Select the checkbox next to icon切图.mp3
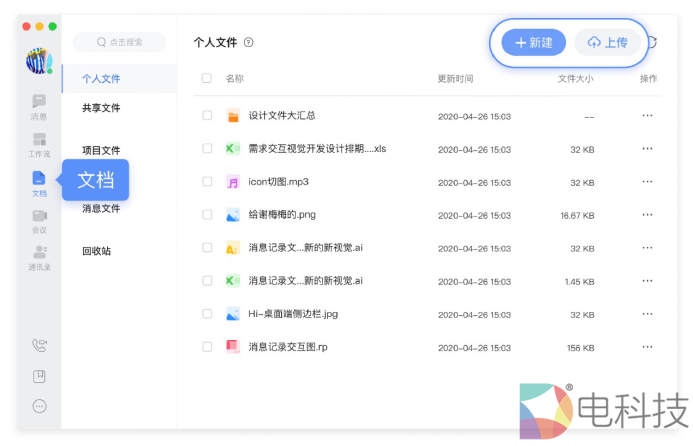The width and height of the screenshot is (693, 446). [207, 182]
